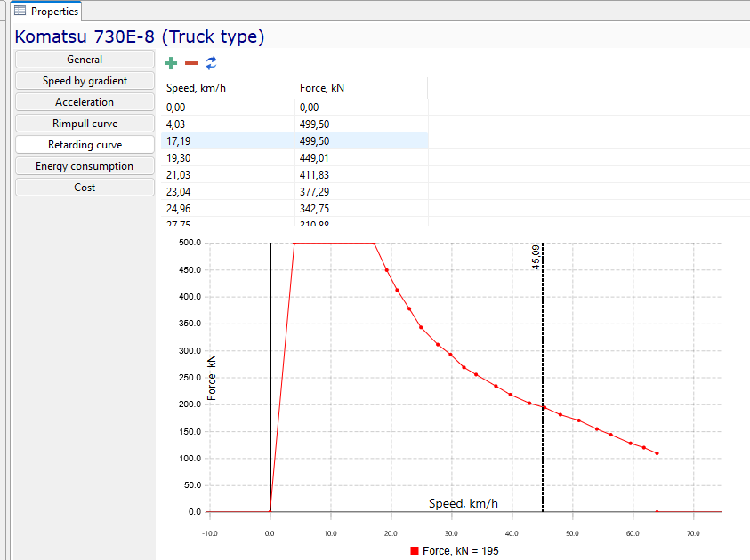Click the red Force legend swatch
This screenshot has width=750, height=560.
point(415,551)
